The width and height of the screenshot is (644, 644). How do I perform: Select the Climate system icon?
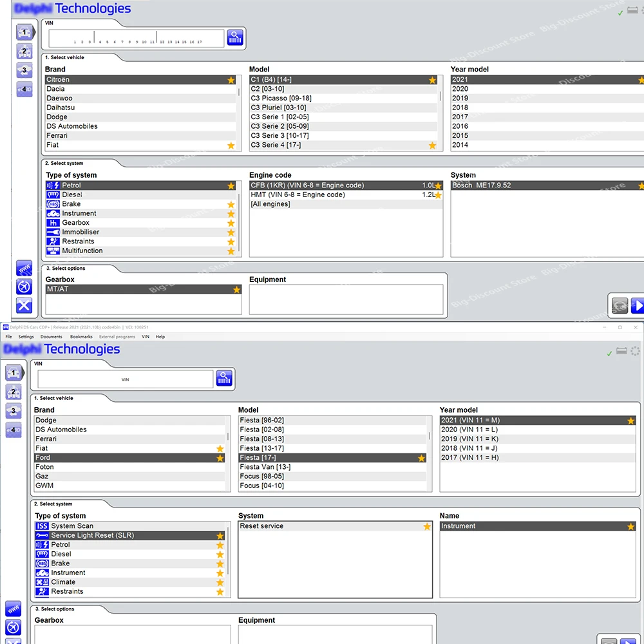coord(42,582)
